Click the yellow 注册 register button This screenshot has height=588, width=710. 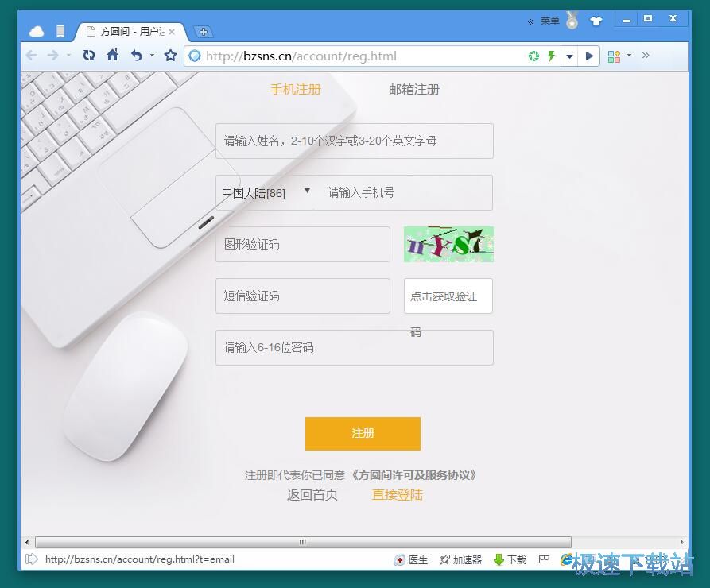pyautogui.click(x=363, y=434)
